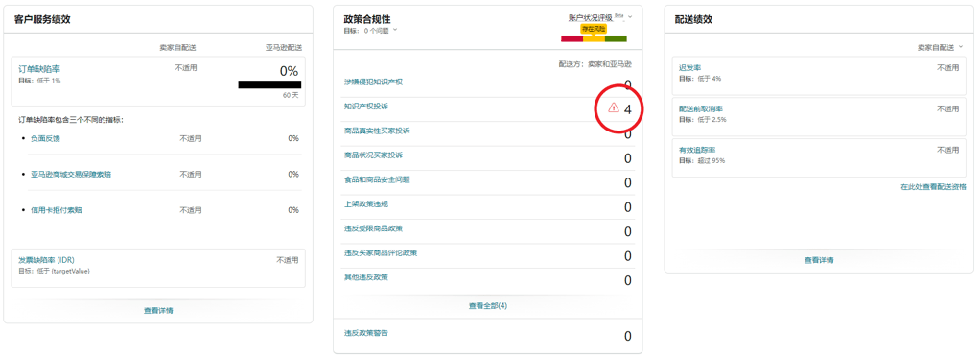Viewport: 980px width, 357px height.
Task: Click the red warning triangle beside 知识产权投诉
Action: (x=613, y=107)
